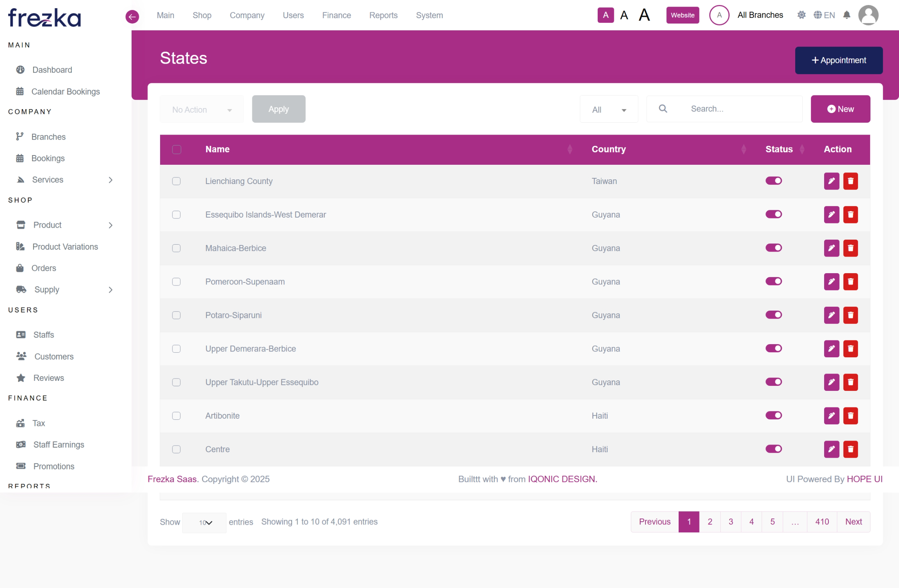This screenshot has height=588, width=899.
Task: Click the EN language globe selector
Action: coord(824,15)
